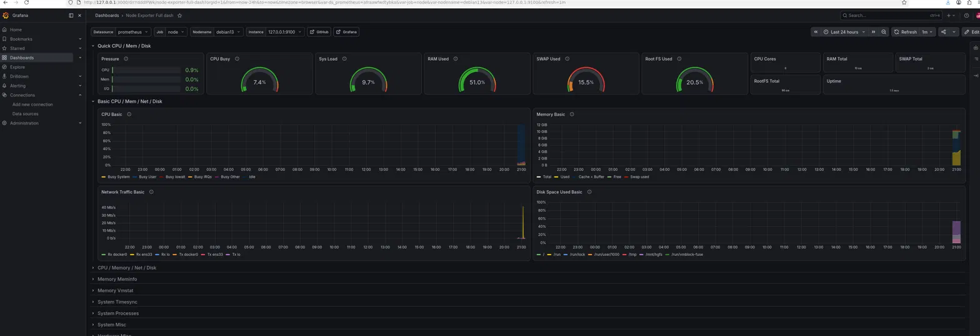Expand the Bookmarks section chevron

point(80,39)
